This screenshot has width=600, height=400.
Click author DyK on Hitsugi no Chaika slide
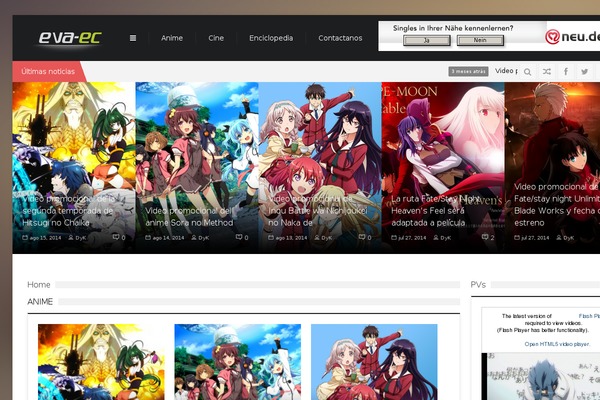pos(81,238)
